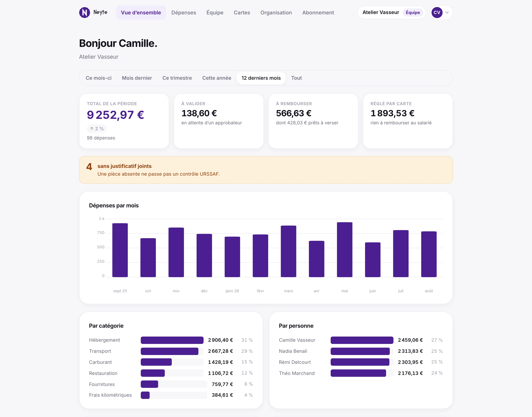
Task: Open the Organisation nav item
Action: click(x=276, y=12)
